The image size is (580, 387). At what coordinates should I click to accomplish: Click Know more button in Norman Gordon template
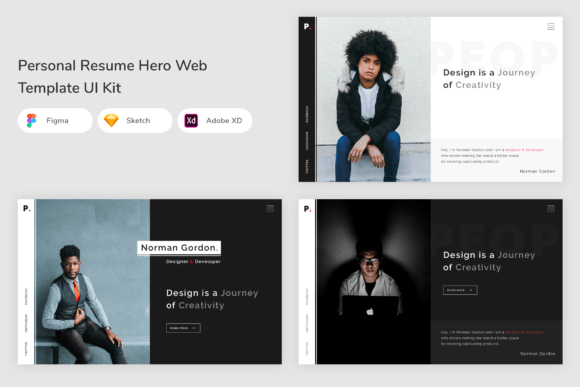coord(183,328)
